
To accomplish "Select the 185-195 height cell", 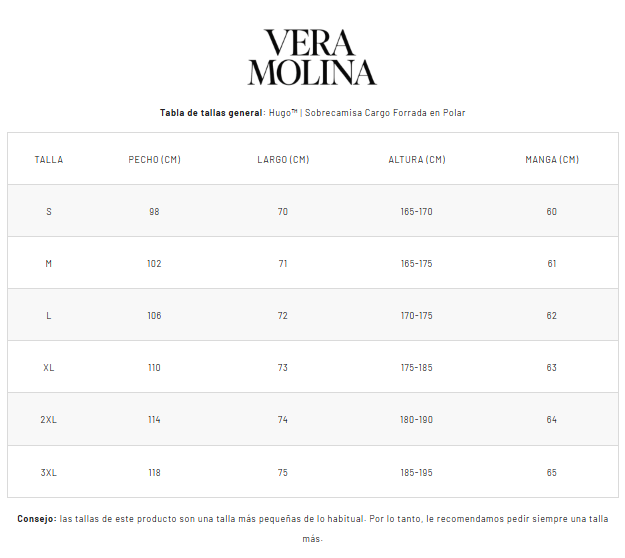I will [416, 472].
